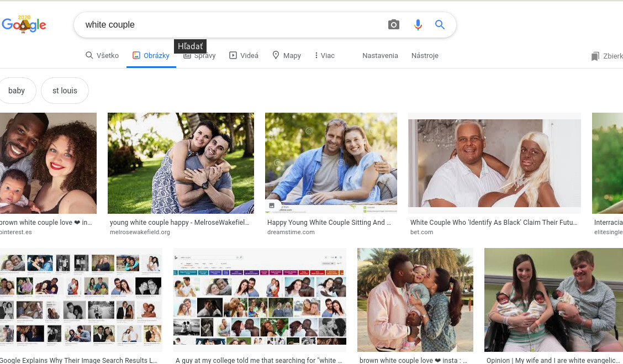Select the Obrázky tab

click(151, 56)
